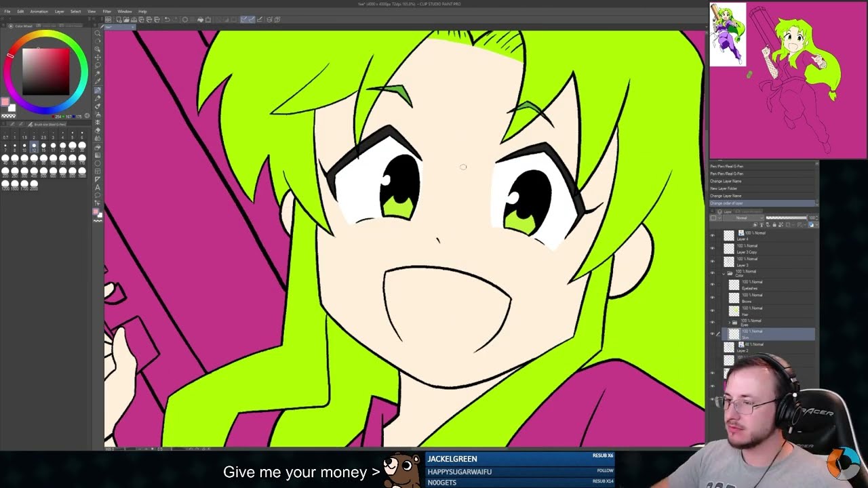Select the Color Wheel panel tab
This screenshot has width=868, height=488.
point(20,26)
